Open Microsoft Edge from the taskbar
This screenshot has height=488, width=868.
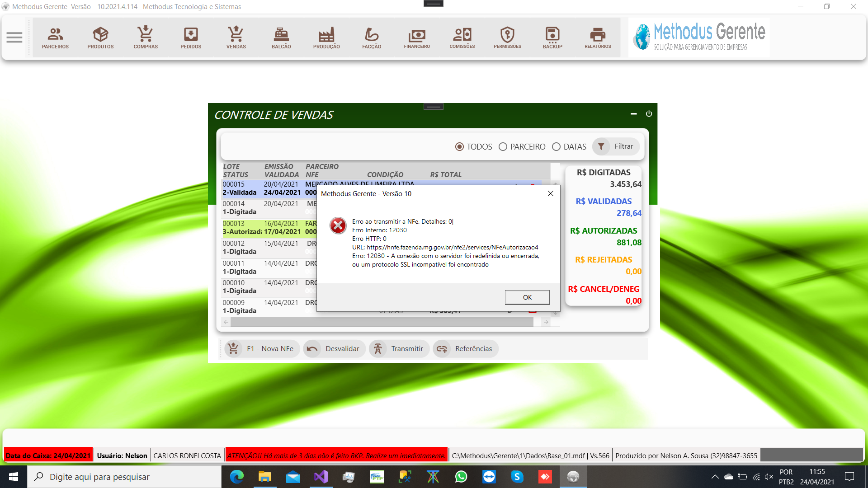pyautogui.click(x=237, y=477)
